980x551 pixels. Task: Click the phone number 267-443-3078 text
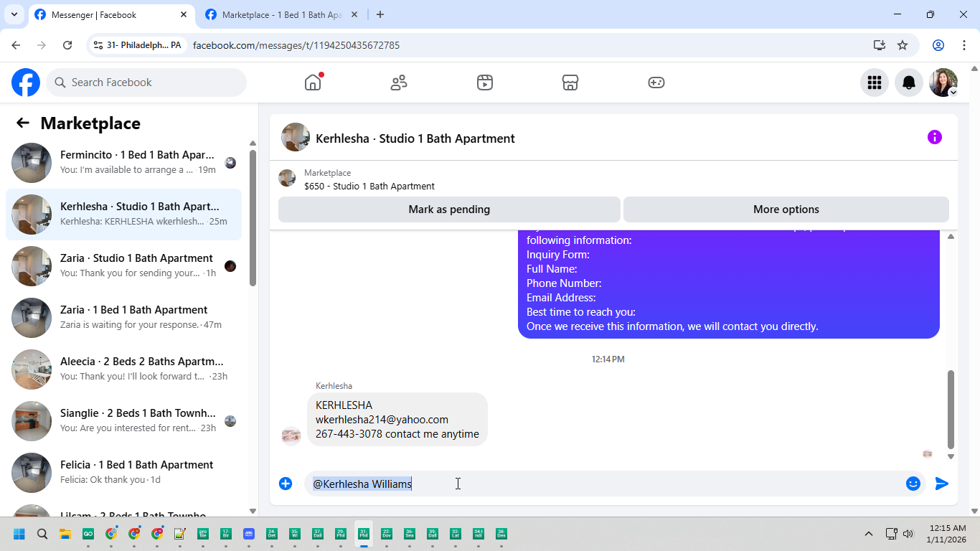349,434
